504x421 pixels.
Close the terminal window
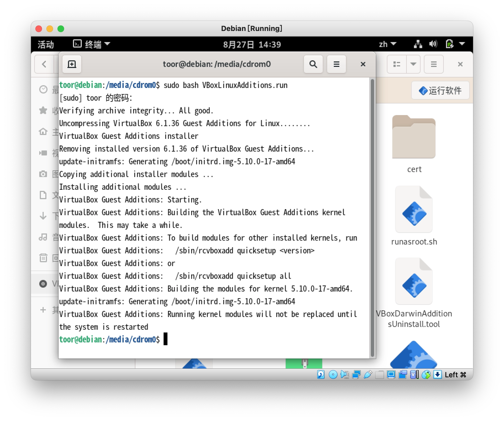point(363,64)
